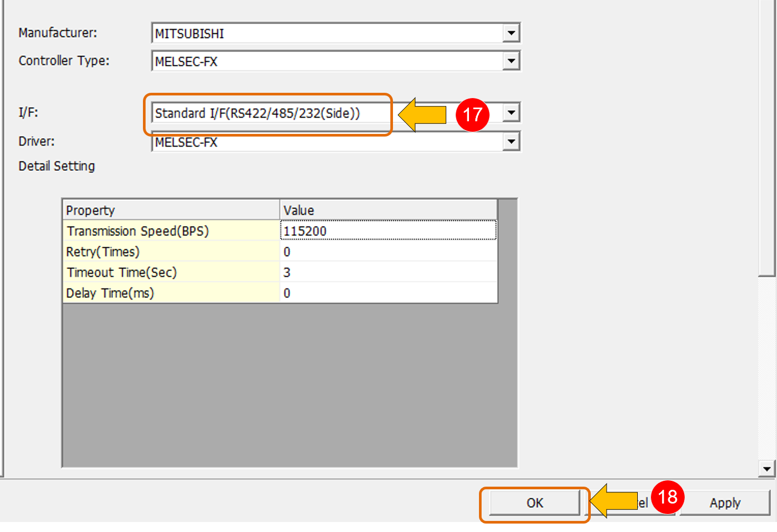777x532 pixels.
Task: Select the Driver MELSEC-FX combo box
Action: [335, 141]
